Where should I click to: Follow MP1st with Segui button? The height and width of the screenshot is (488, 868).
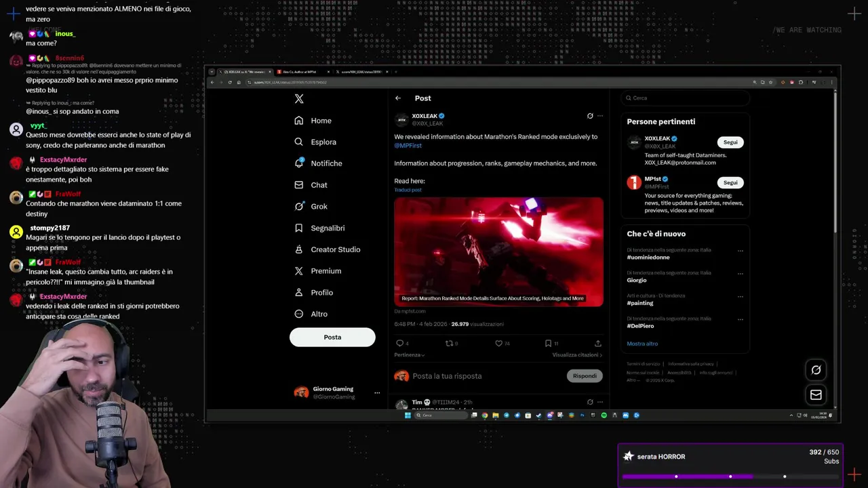(730, 182)
